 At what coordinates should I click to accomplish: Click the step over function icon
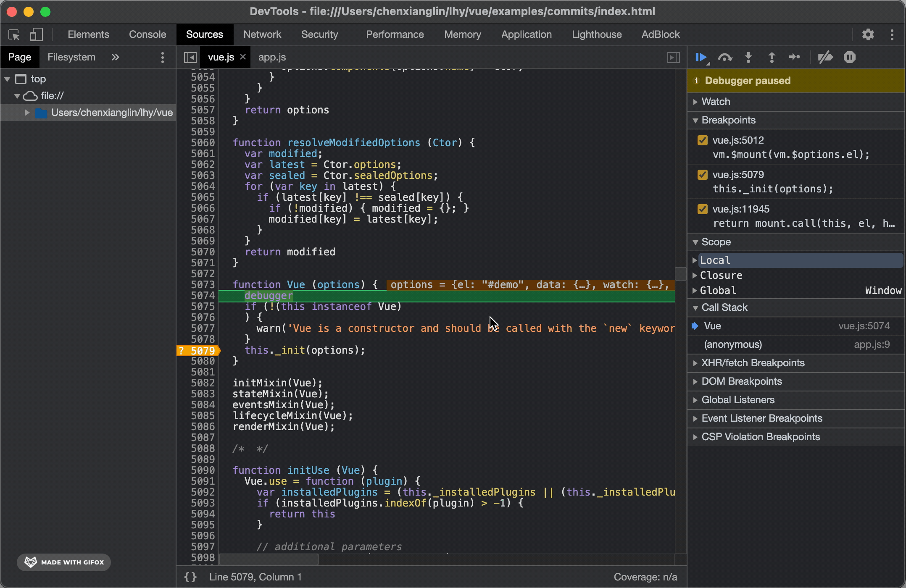click(725, 57)
